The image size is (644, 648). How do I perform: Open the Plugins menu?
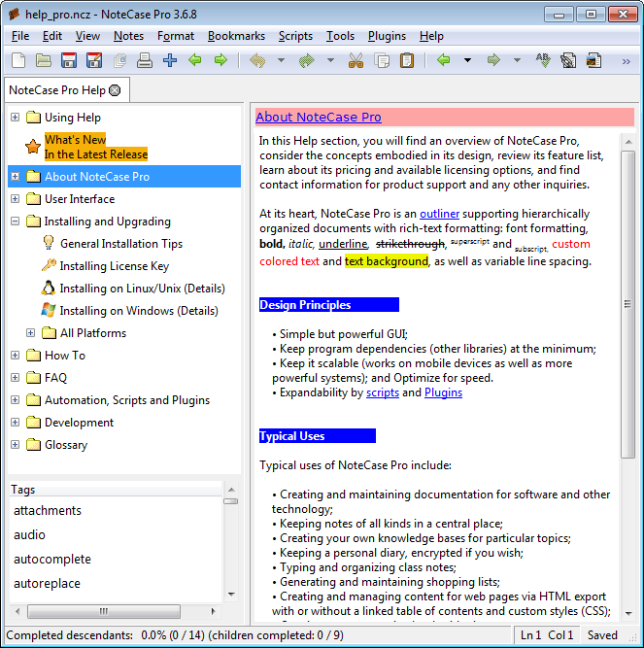(387, 36)
